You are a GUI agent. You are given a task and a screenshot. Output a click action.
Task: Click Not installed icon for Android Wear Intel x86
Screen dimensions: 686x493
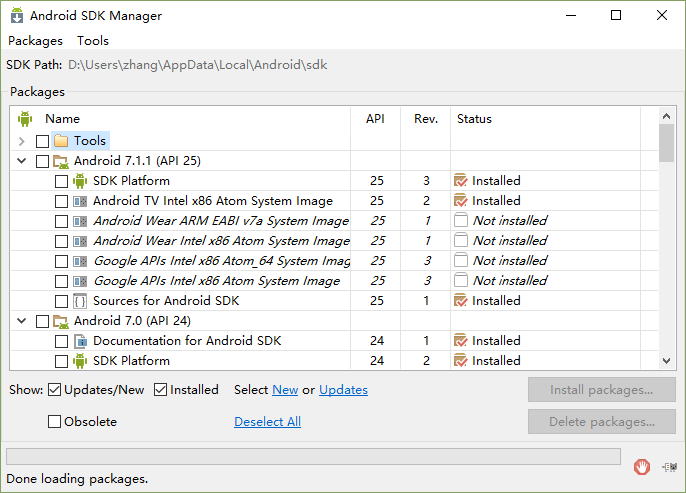tap(461, 240)
